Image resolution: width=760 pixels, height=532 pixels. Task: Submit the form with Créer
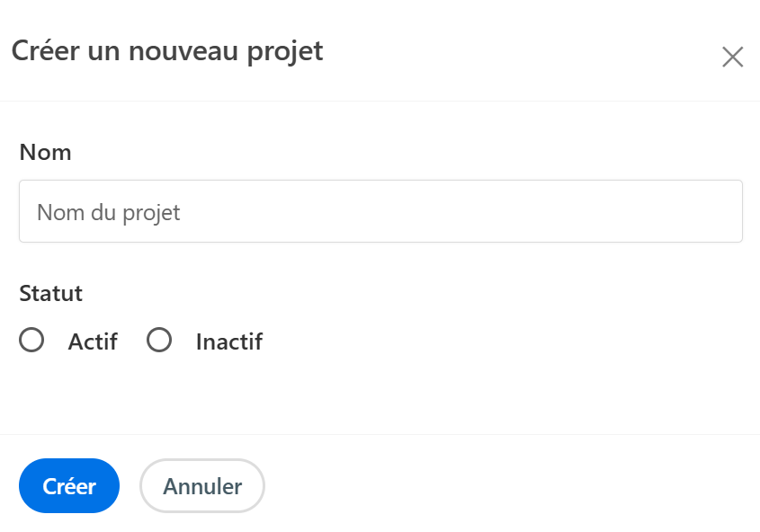(69, 486)
